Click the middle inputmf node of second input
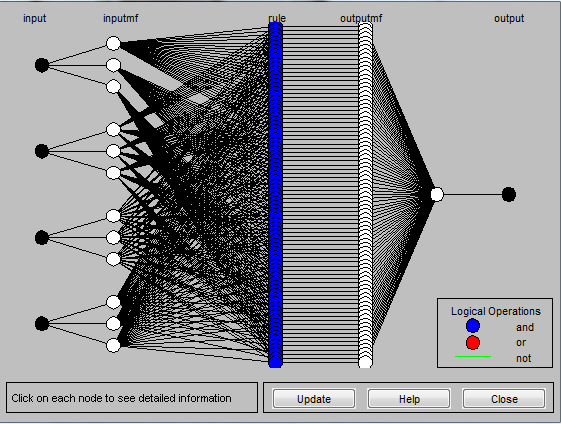The image size is (561, 424). pyautogui.click(x=113, y=151)
